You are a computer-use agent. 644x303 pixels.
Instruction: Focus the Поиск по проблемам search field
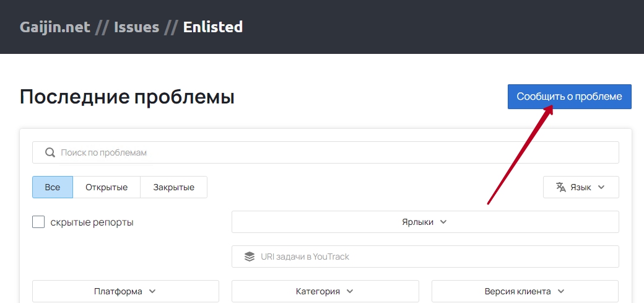pyautogui.click(x=325, y=152)
